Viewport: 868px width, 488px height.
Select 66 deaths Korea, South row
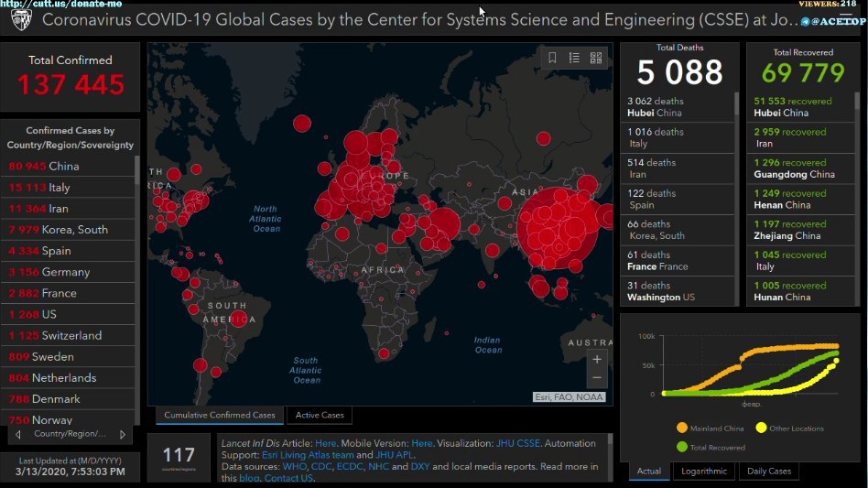[678, 230]
